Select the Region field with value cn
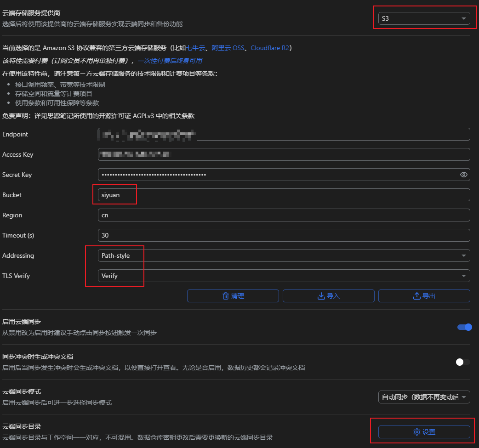The width and height of the screenshot is (479, 448). pyautogui.click(x=284, y=215)
